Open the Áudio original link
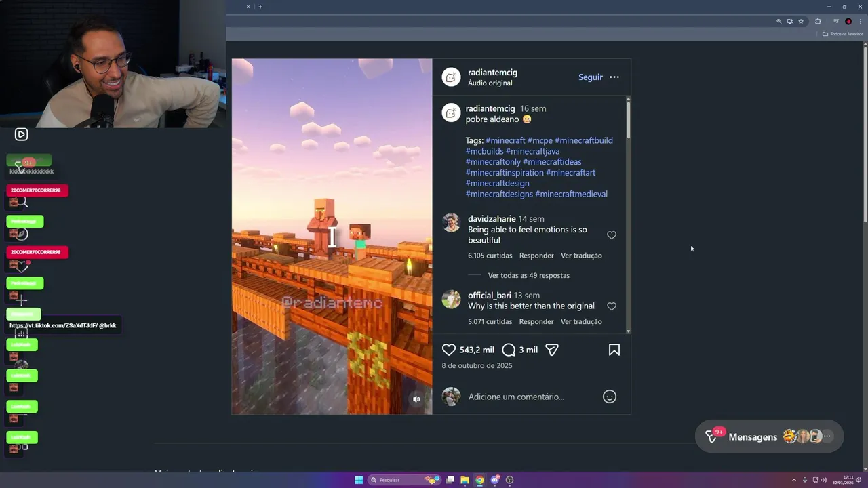 click(490, 83)
